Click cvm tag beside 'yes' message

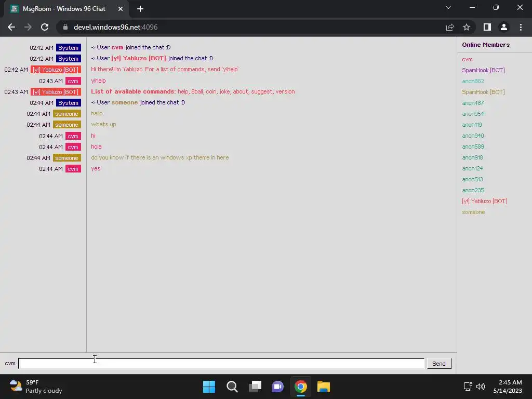click(73, 169)
